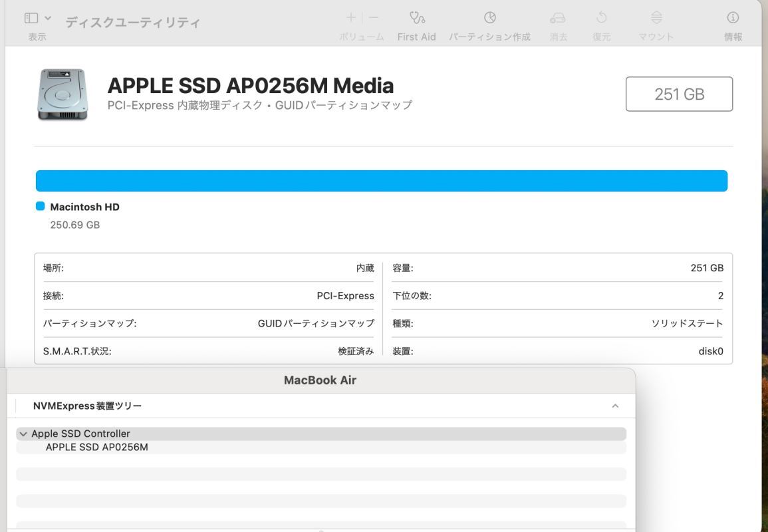This screenshot has height=532, width=768.
Task: Click the internal hard disk drive image
Action: click(62, 94)
